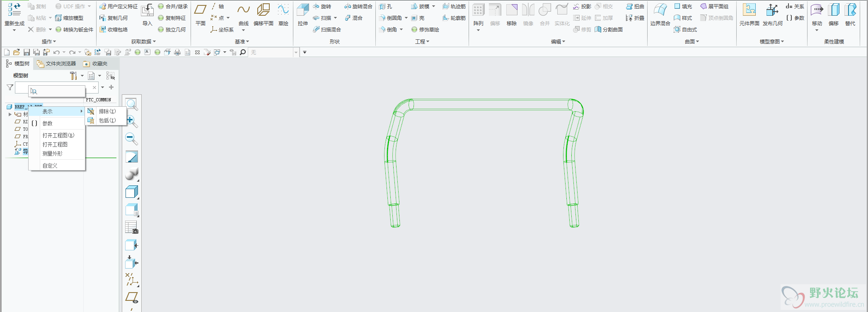The image size is (868, 312).
Task: Click the model tree settings hammer icon
Action: pyautogui.click(x=73, y=76)
